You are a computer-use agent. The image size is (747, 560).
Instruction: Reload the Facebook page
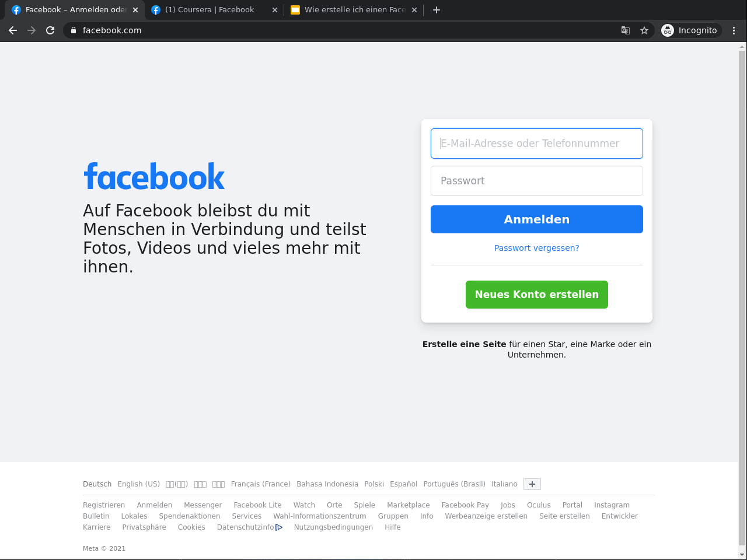pos(50,30)
